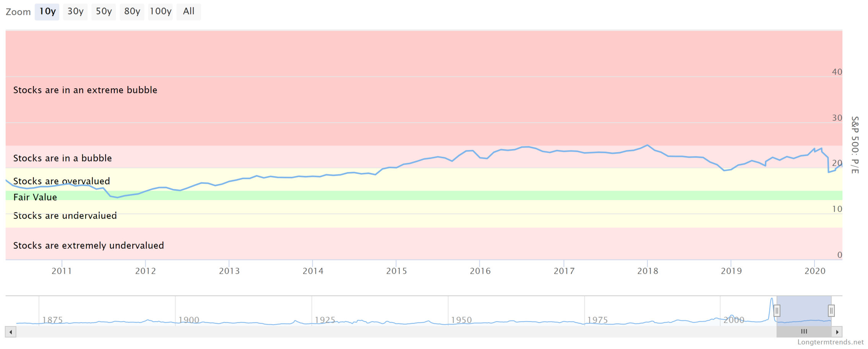
Task: Click the 1875 navigator label
Action: (x=52, y=320)
